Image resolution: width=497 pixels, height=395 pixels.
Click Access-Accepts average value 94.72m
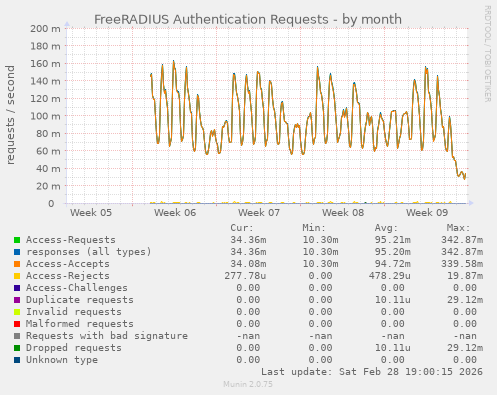click(392, 264)
